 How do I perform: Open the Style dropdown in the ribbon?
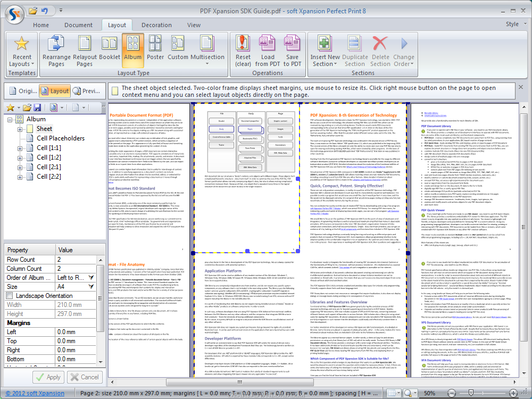(x=516, y=24)
